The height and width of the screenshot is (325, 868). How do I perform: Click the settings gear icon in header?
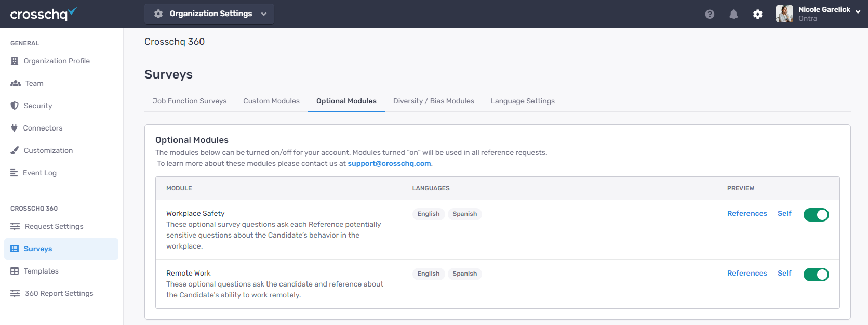click(x=758, y=14)
